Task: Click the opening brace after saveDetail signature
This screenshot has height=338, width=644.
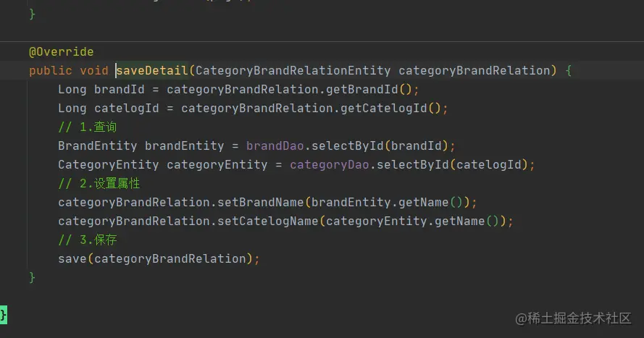Action: (569, 70)
